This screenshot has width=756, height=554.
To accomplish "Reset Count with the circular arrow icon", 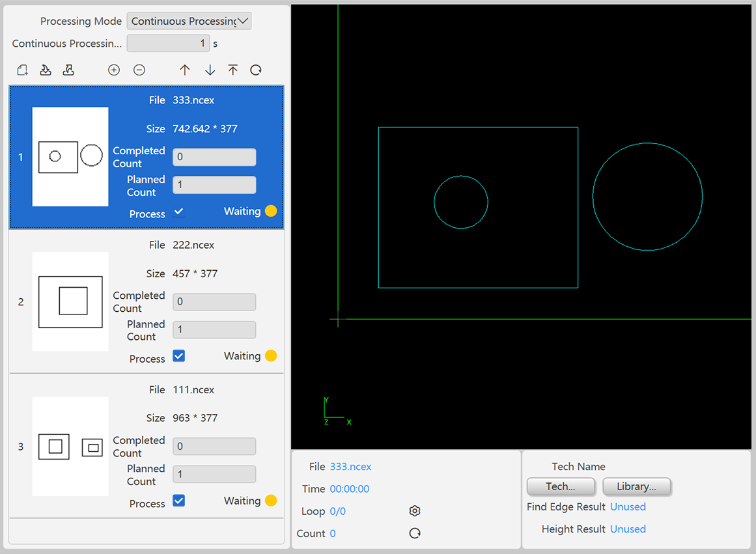I will 415,533.
